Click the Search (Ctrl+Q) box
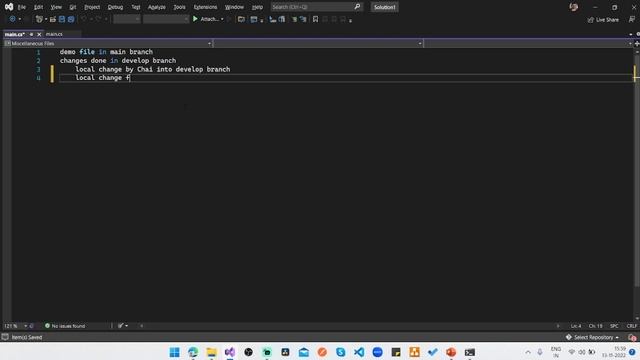The width and height of the screenshot is (640, 360). pos(316,7)
